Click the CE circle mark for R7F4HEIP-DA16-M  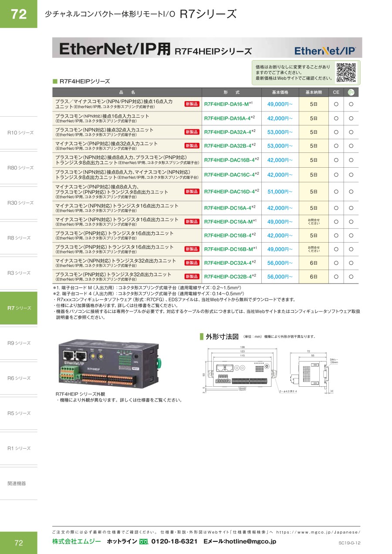pos(336,104)
